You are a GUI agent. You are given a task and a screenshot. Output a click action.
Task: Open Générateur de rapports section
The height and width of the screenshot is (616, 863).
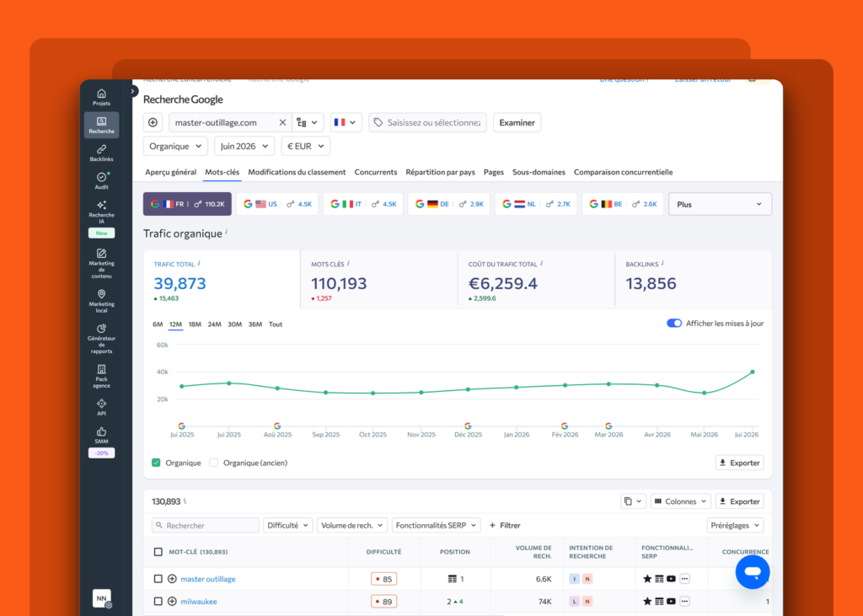101,338
